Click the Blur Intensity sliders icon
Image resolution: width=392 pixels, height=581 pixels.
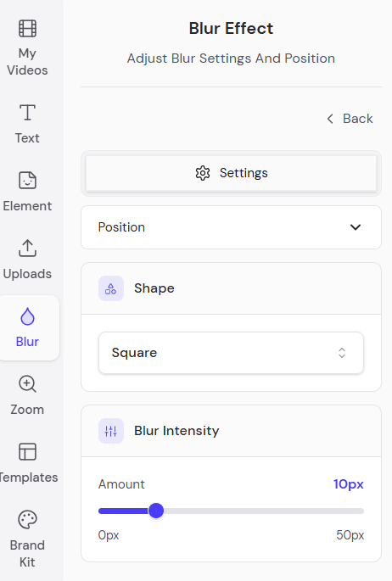point(111,431)
